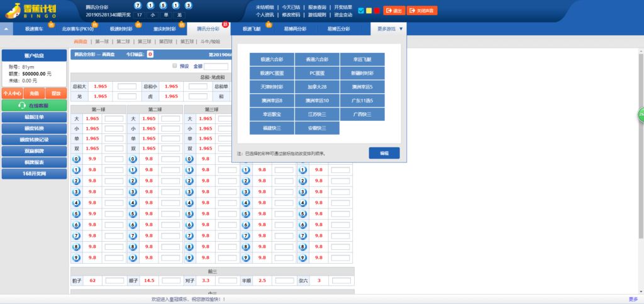
Task: Pick the yellow theme color swatch
Action: [369, 11]
